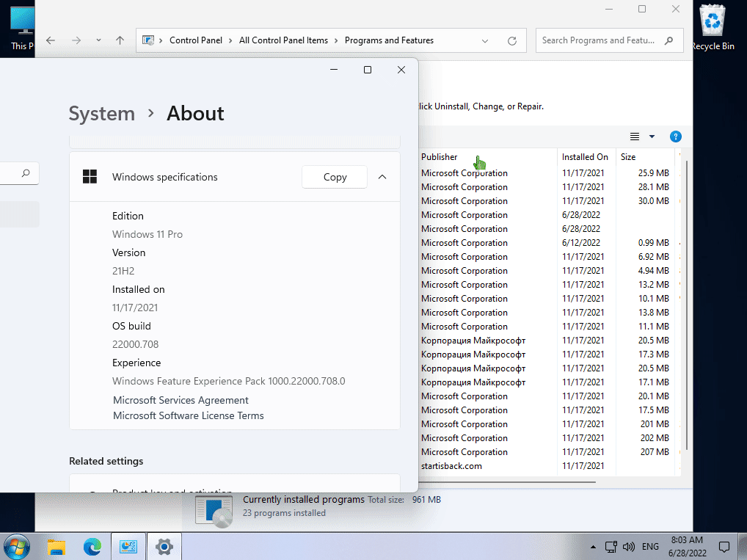Screen dimensions: 747x560
Task: Open the volume tray icon
Action: [629, 547]
